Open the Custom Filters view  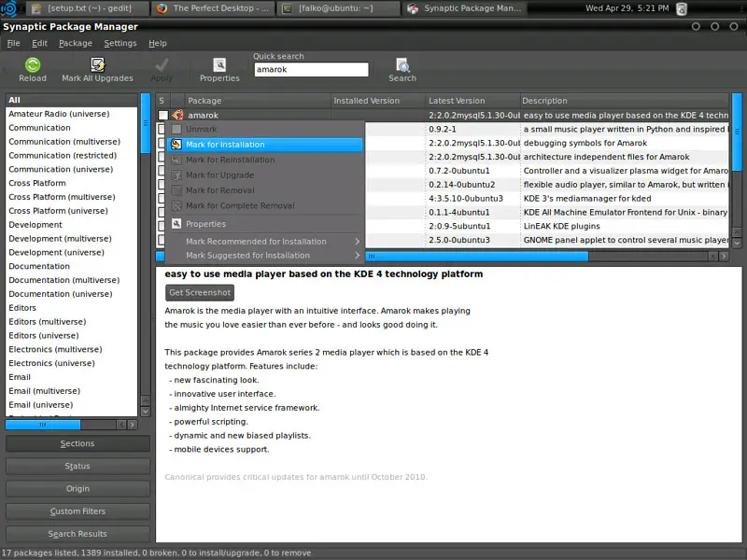78,511
